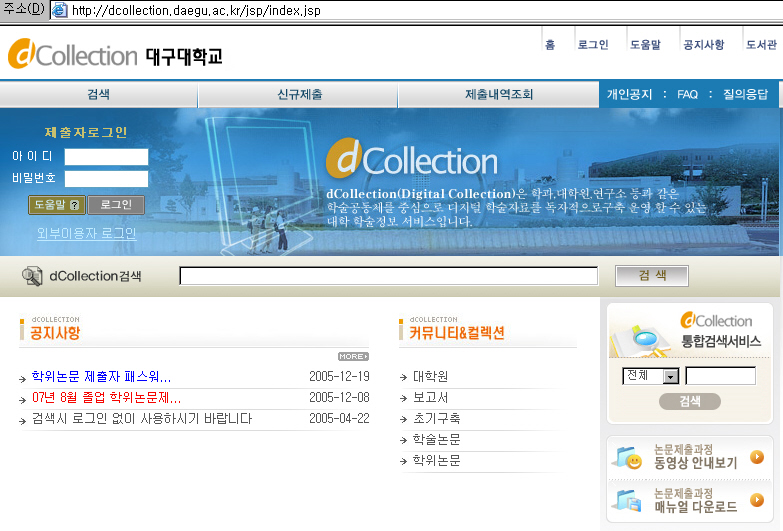Click 동영상 안내보기 text
Image resolution: width=783 pixels, height=531 pixels.
696,463
